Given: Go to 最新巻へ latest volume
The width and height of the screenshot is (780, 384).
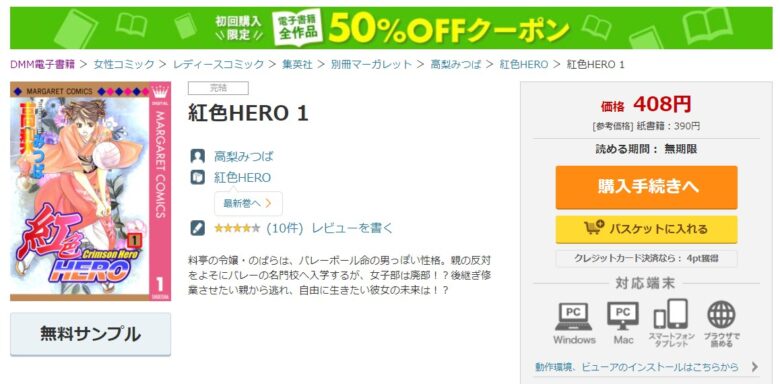Looking at the screenshot, I should [248, 203].
